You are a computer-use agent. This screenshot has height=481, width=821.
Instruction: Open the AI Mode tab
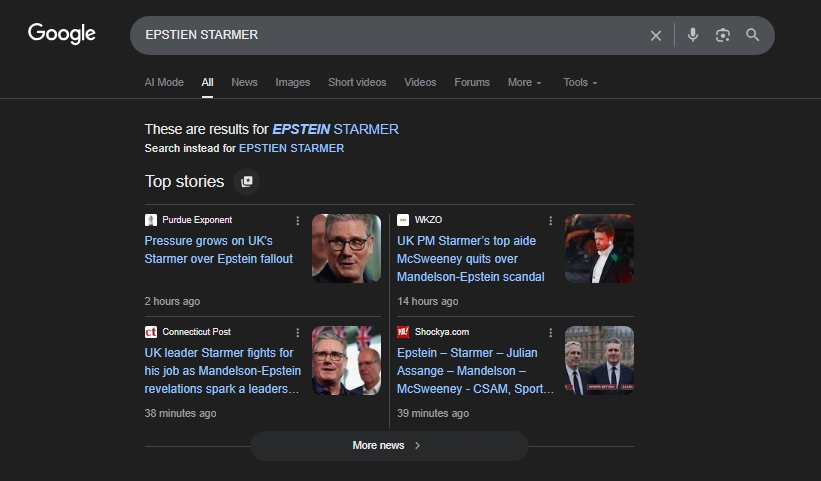164,82
